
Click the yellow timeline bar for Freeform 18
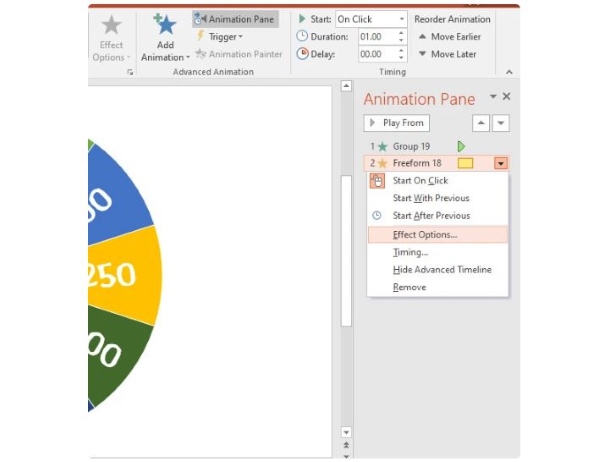465,163
